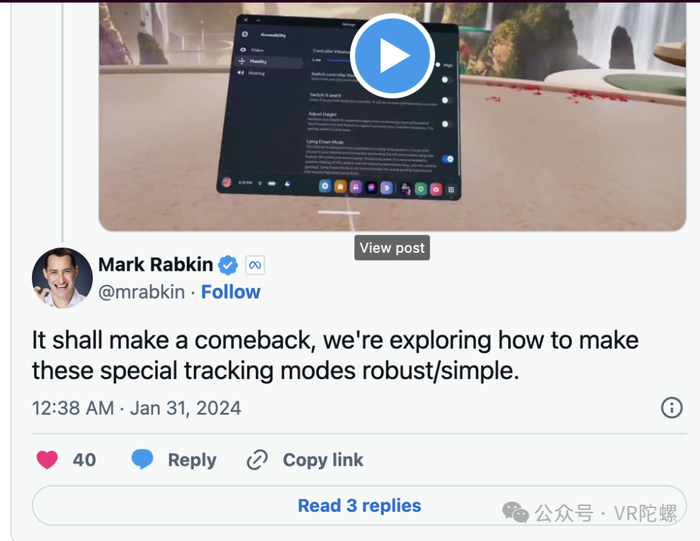Toggle the Switch A and B setting

(x=446, y=100)
